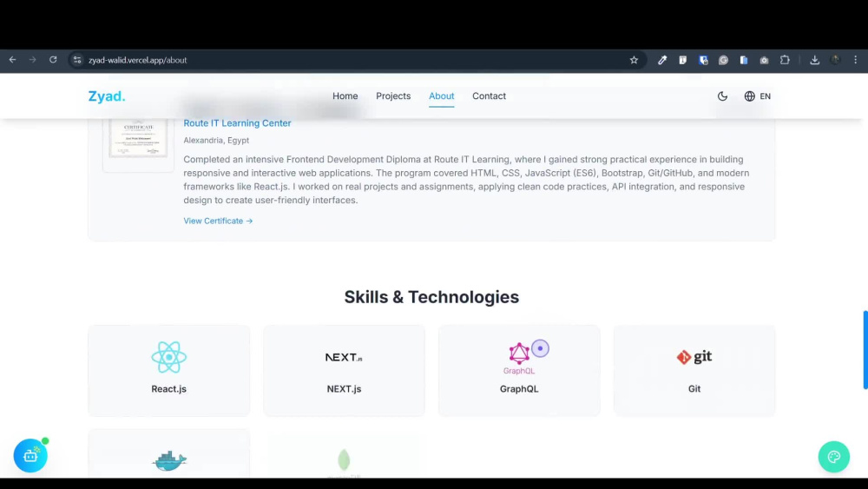The height and width of the screenshot is (489, 868).
Task: Select the NEXT.js label text
Action: click(x=344, y=389)
